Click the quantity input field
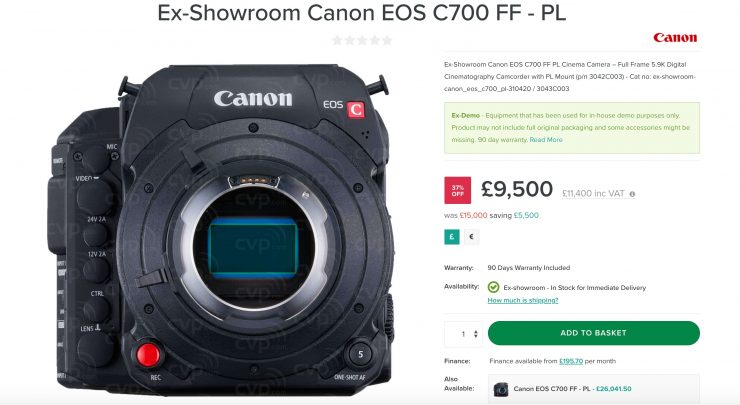Screen dimensions: 740x405 point(463,334)
